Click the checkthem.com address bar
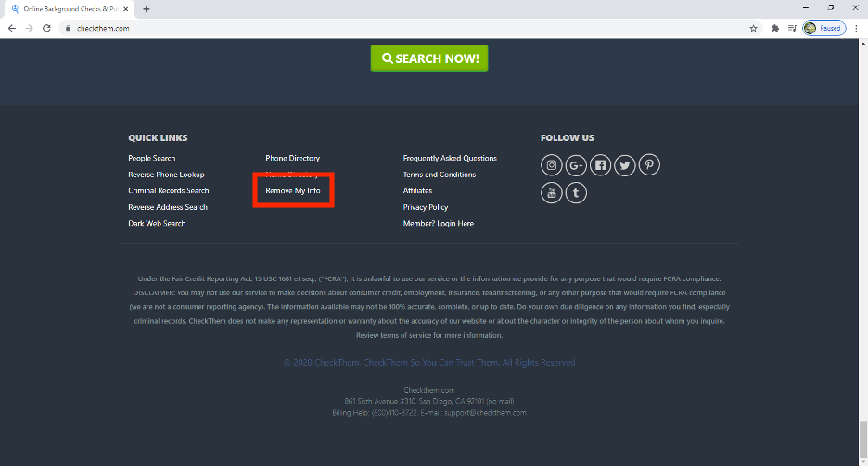The width and height of the screenshot is (868, 466). pyautogui.click(x=410, y=28)
